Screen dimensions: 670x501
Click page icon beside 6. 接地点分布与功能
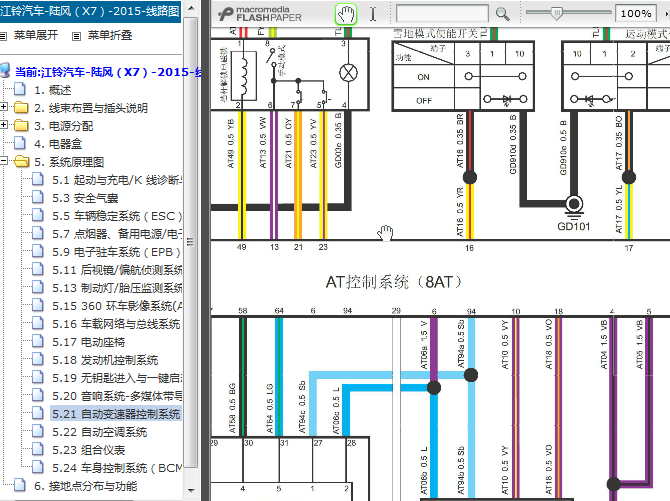tap(20, 485)
